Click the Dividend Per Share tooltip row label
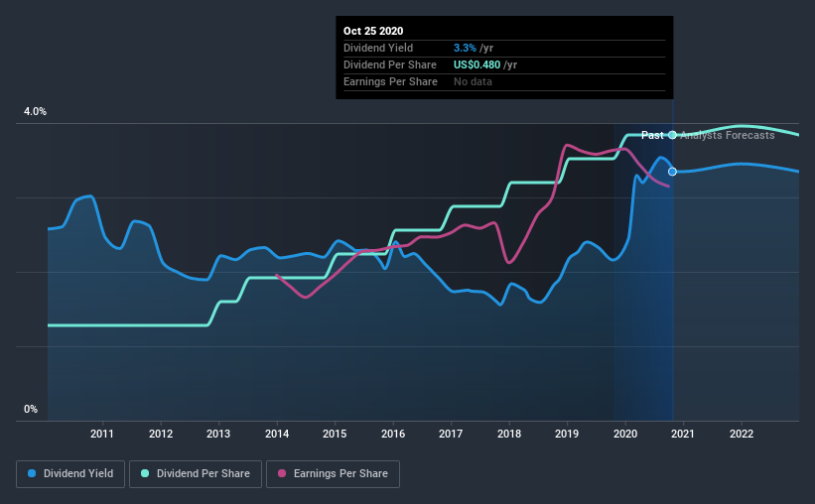The width and height of the screenshot is (815, 504). coord(390,64)
